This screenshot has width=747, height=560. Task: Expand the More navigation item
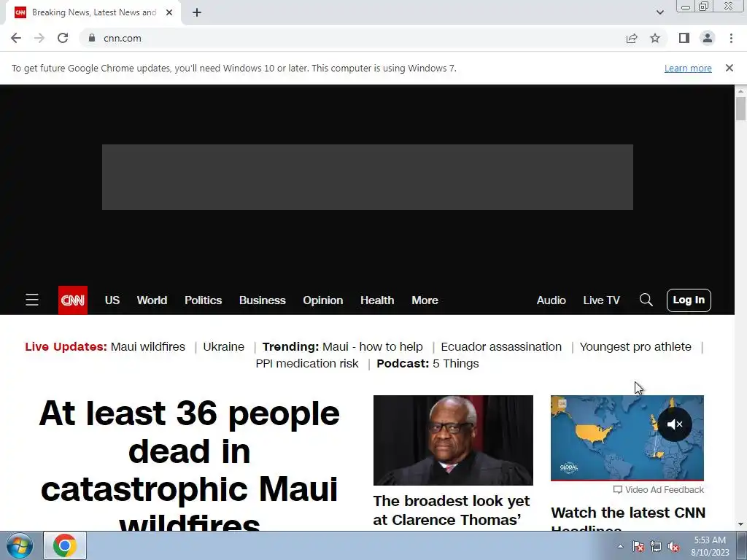coord(425,300)
